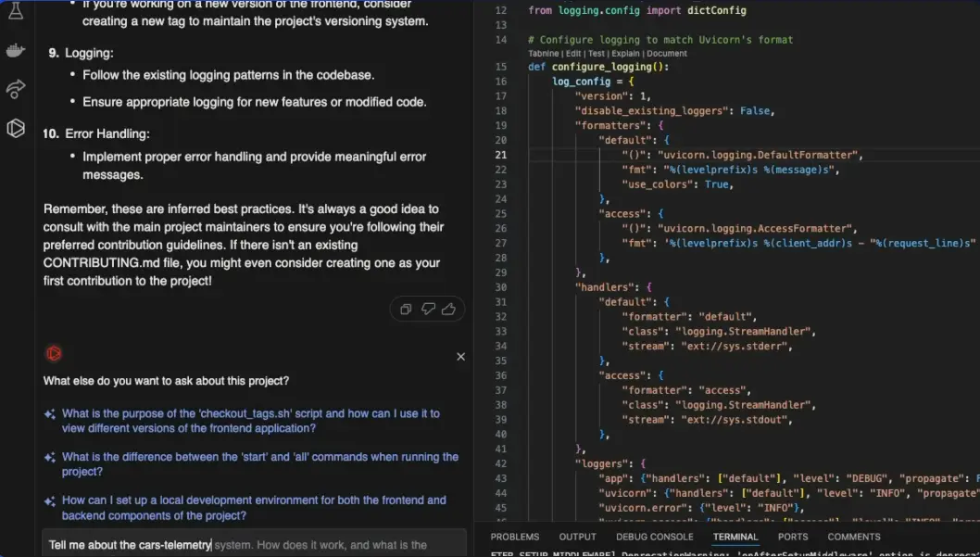Give thumbs up to the response

tap(448, 309)
